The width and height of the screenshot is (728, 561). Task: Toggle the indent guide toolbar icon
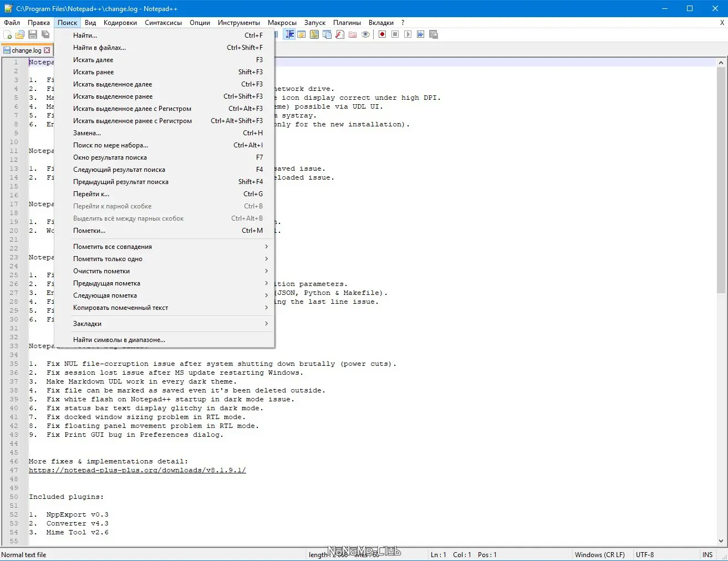point(289,34)
